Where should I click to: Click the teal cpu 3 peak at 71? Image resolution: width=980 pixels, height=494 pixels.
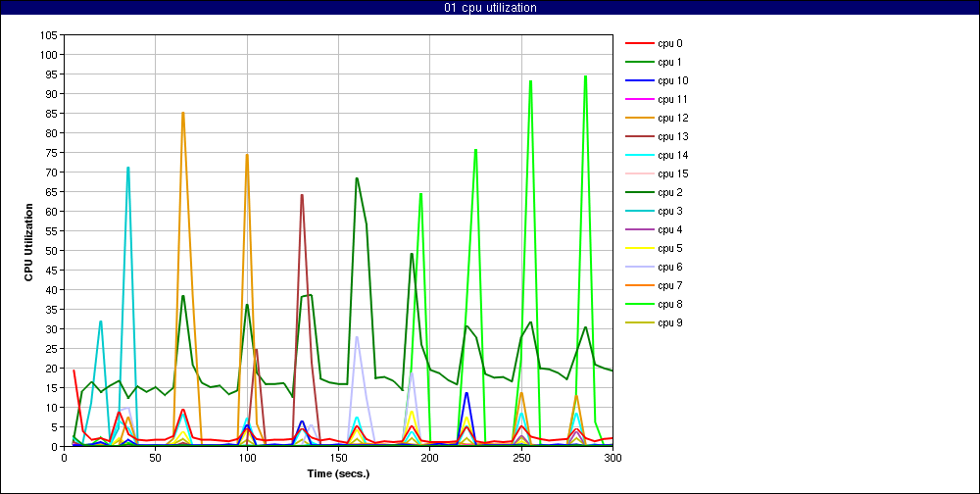(128, 168)
